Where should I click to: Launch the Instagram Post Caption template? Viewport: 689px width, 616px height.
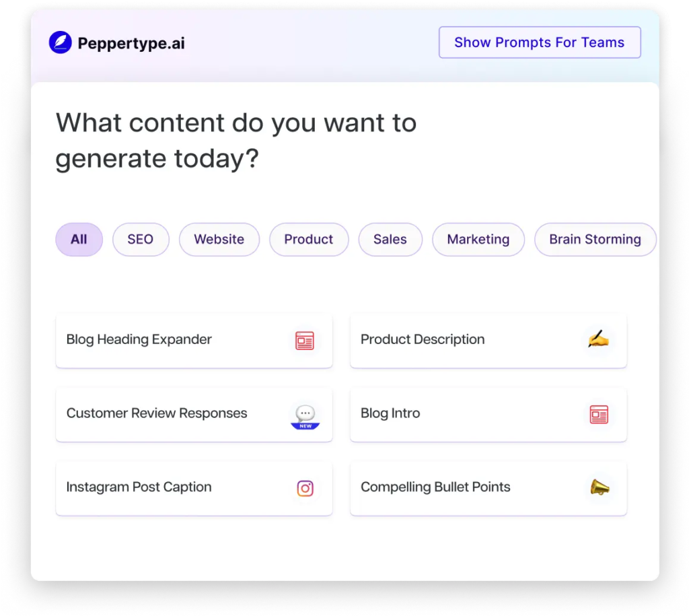139,487
